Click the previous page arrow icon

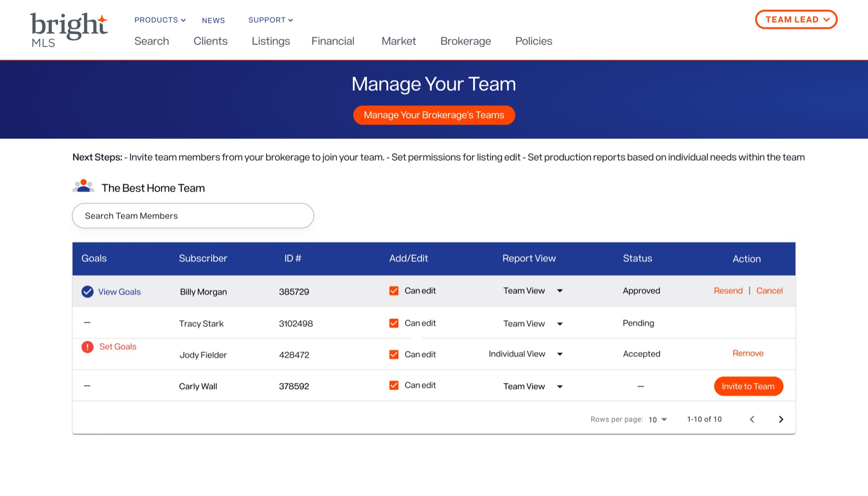coord(752,419)
